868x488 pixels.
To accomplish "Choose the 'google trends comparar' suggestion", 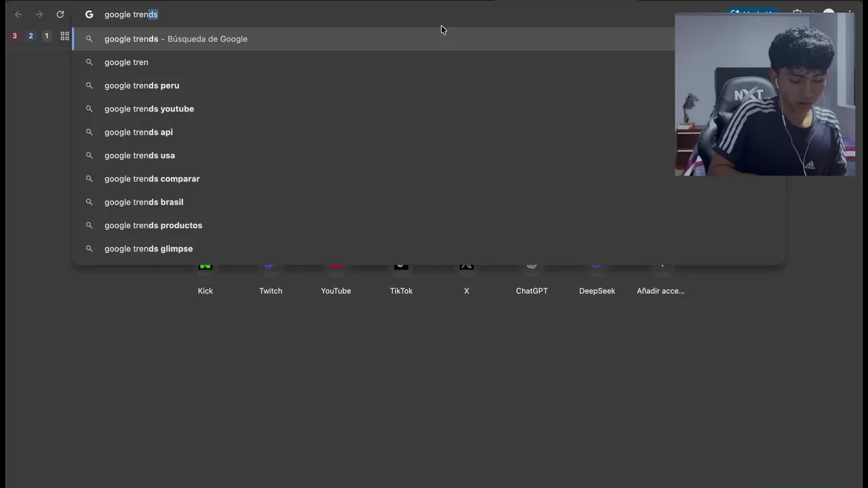I will [x=429, y=179].
